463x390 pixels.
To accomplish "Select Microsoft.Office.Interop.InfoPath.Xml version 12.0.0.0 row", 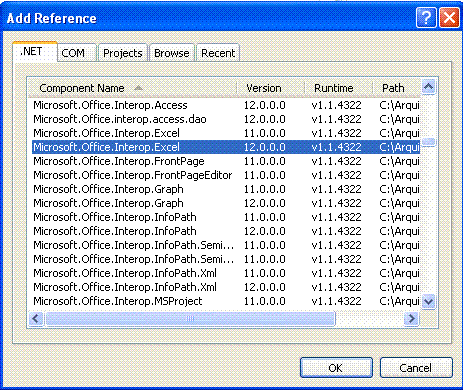I will (226, 287).
